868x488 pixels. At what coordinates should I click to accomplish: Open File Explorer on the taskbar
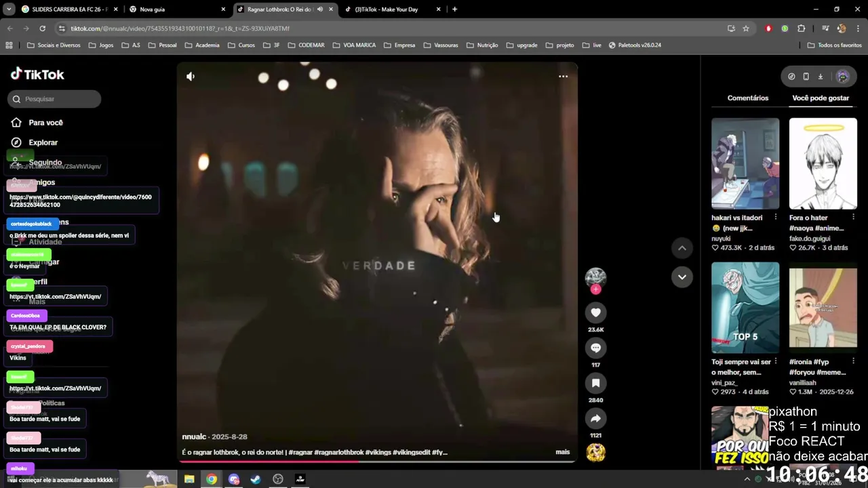point(189,479)
